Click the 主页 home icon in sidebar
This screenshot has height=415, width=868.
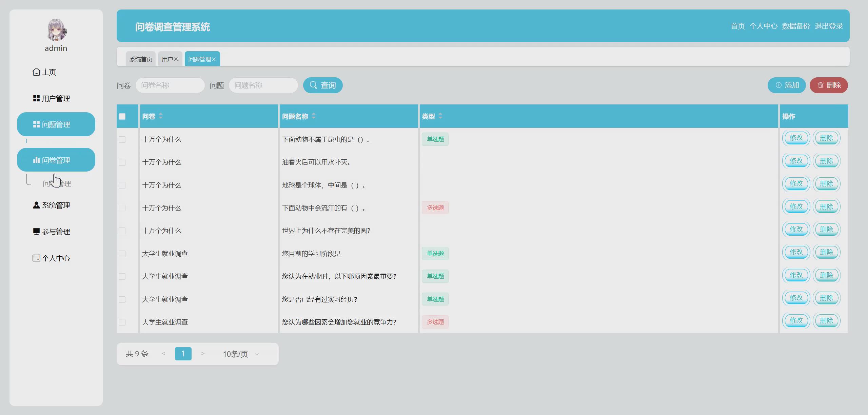click(36, 72)
